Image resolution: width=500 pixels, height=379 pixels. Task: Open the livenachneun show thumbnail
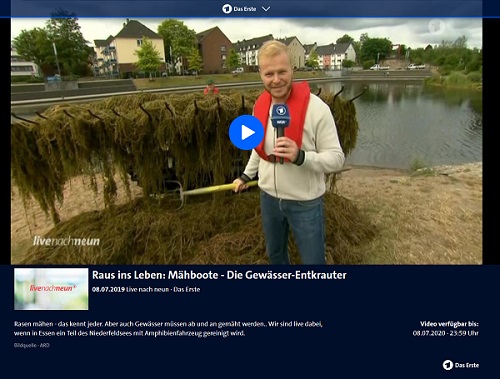51,289
